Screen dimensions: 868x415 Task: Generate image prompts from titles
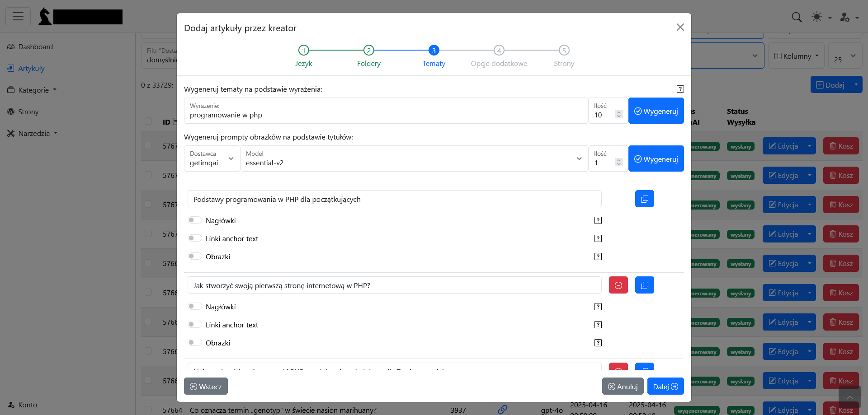[x=656, y=159]
